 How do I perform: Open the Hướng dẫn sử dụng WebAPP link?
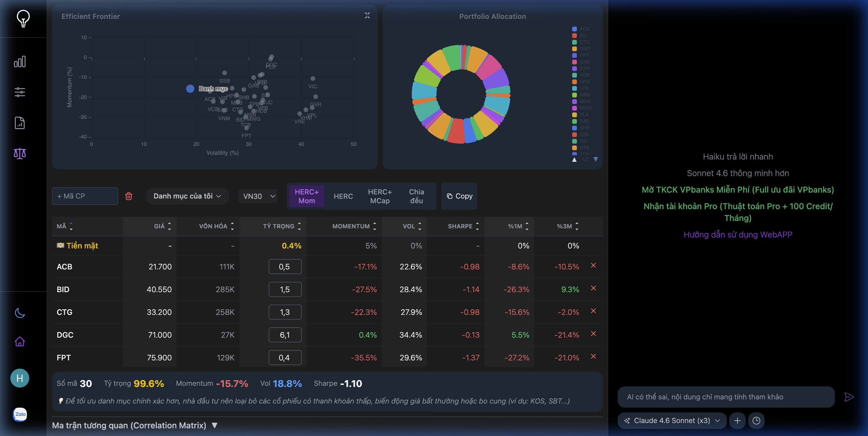tap(738, 234)
